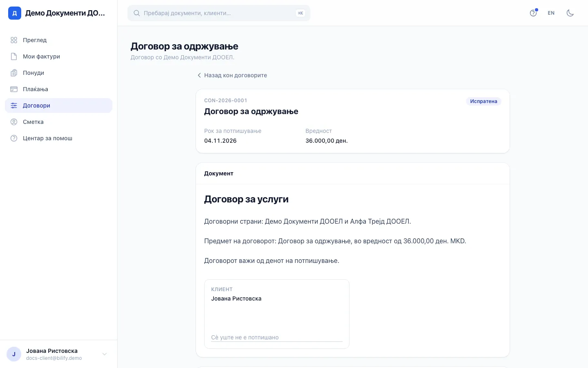Open Плаќања in the sidebar
The width and height of the screenshot is (588, 368).
(58, 89)
